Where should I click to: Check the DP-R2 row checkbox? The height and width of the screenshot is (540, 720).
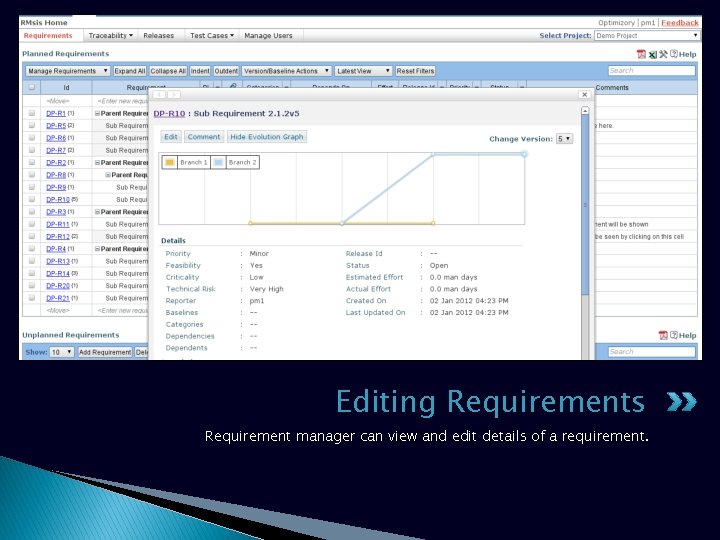point(32,162)
